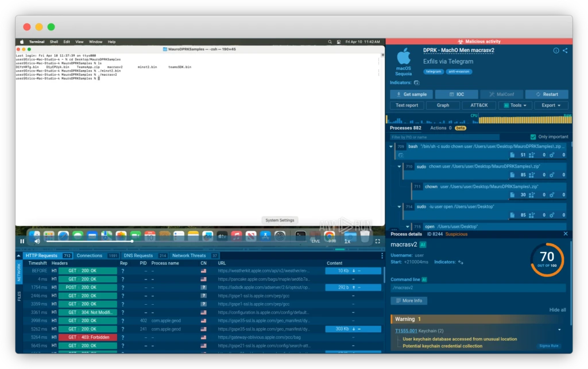Click the AI badge next to macrasv2
Screen dimensions: 588x369
point(423,244)
